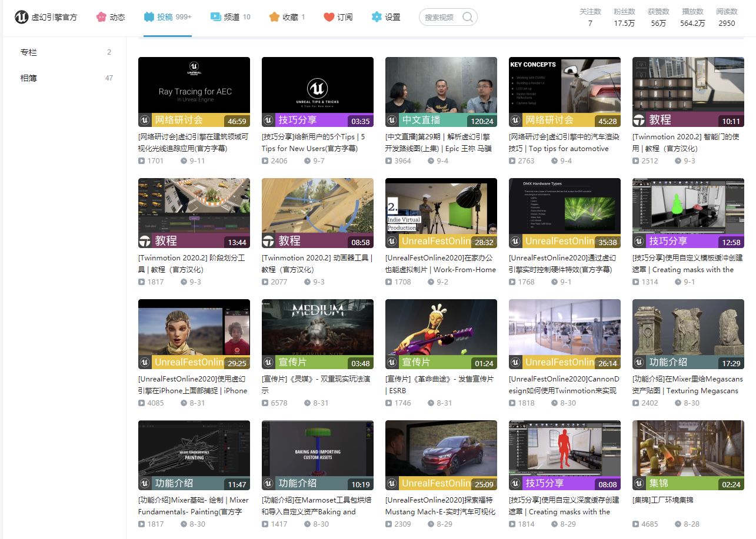Click the Unreal Engine logo avatar
The width and height of the screenshot is (756, 539).
pos(22,17)
